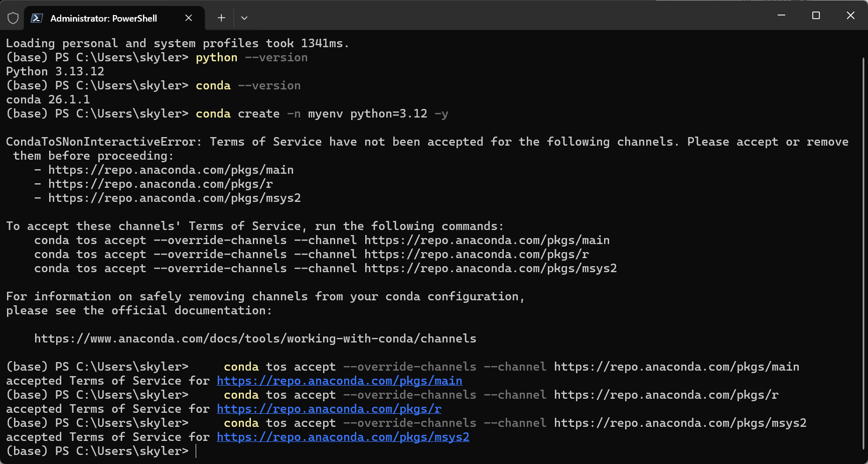Expand the new tab profile dropdown chevron
Screen dimensions: 868x464
point(244,18)
